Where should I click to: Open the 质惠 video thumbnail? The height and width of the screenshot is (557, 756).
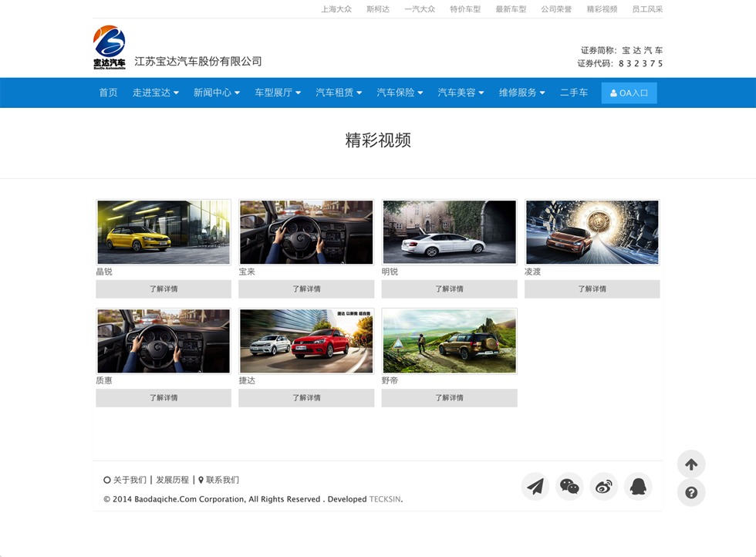(x=164, y=341)
